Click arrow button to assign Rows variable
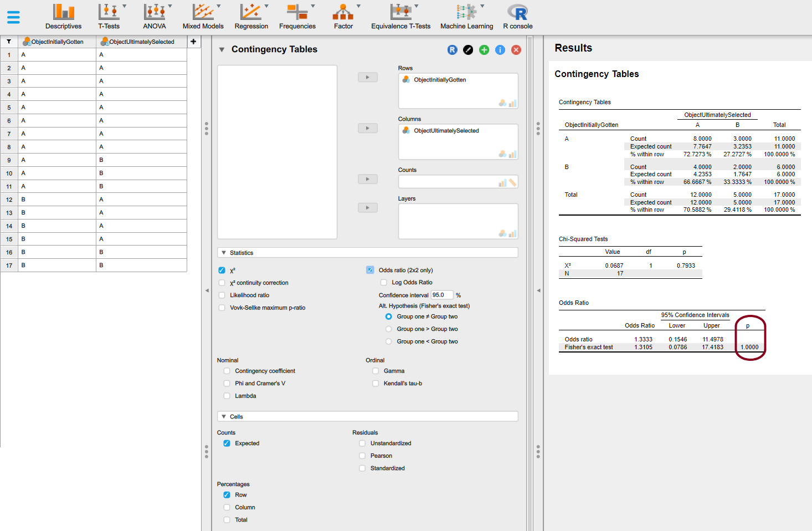The image size is (812, 531). point(368,78)
